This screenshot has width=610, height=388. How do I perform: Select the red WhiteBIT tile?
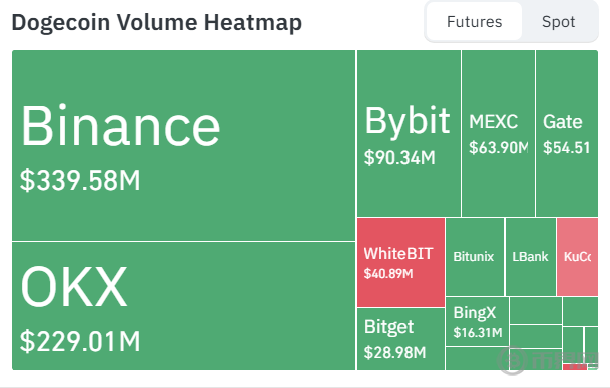click(x=401, y=262)
